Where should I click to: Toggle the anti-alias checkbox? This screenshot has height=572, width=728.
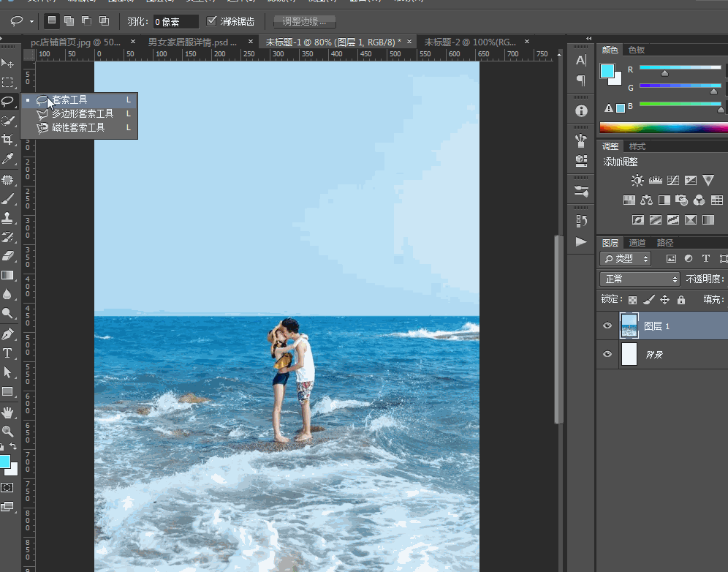pyautogui.click(x=212, y=21)
